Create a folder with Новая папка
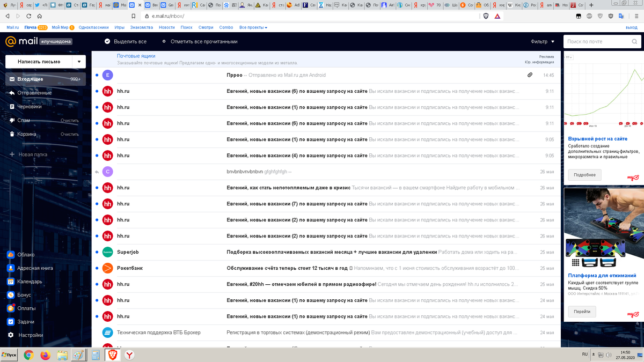The width and height of the screenshot is (644, 362). tap(28, 154)
